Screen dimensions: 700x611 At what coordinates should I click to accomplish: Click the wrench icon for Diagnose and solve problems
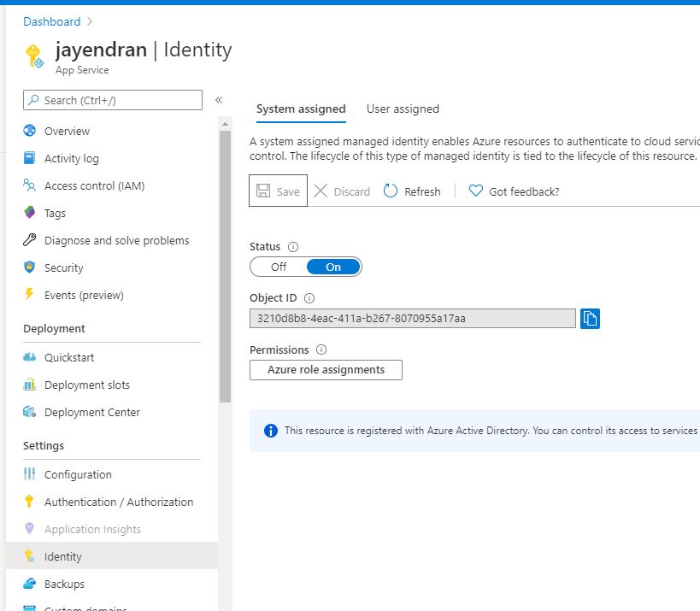point(29,239)
